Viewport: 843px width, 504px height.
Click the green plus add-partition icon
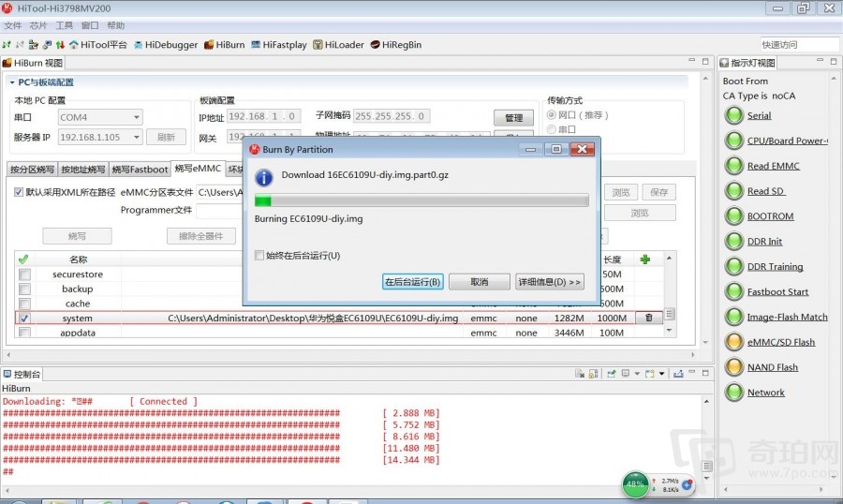pyautogui.click(x=645, y=259)
